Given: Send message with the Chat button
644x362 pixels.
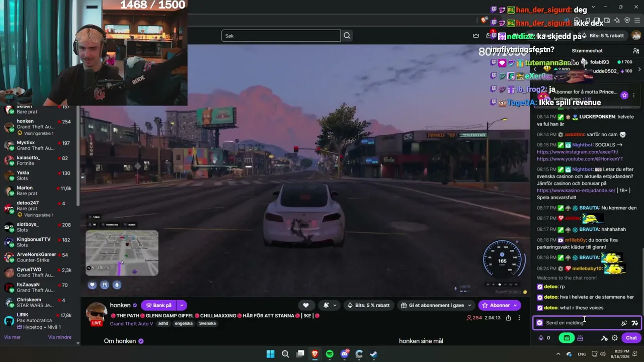Looking at the screenshot, I should point(631,338).
